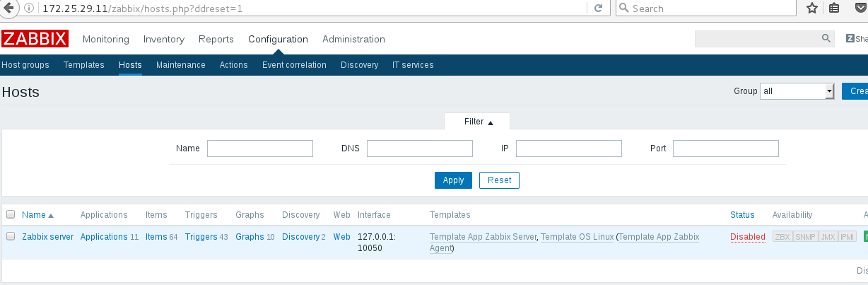Bookmark this page with the star icon
The height and width of the screenshot is (285, 868).
click(812, 8)
